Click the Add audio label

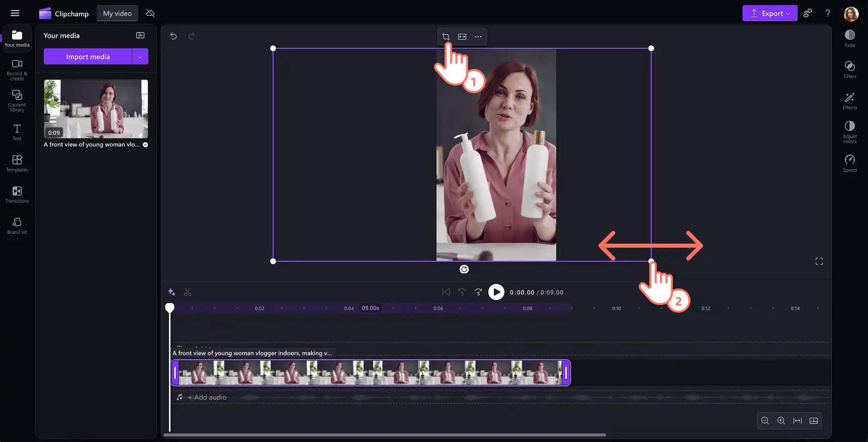tap(210, 397)
